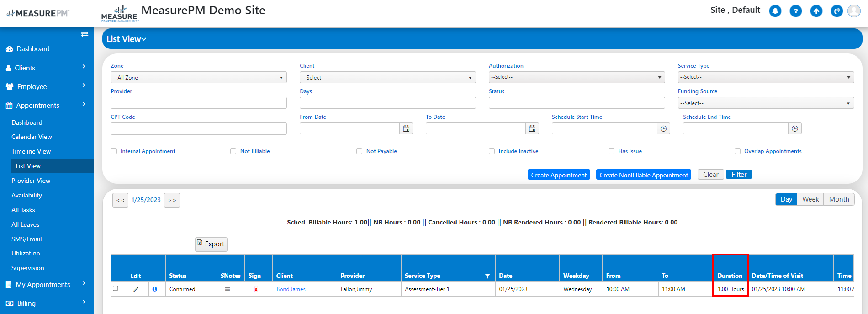Viewport: 868px width, 314px height.
Task: Collapse the Appointments sidebar menu
Action: (47, 105)
